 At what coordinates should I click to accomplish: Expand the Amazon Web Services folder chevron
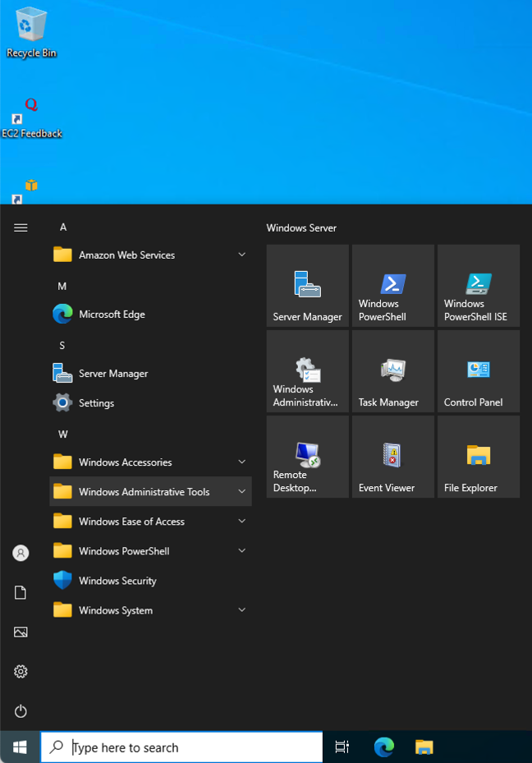[241, 255]
